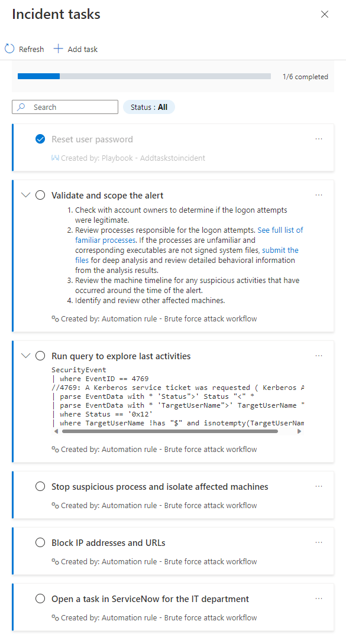Mark Validate and scope the alert complete
The width and height of the screenshot is (346, 644).
pyautogui.click(x=40, y=194)
